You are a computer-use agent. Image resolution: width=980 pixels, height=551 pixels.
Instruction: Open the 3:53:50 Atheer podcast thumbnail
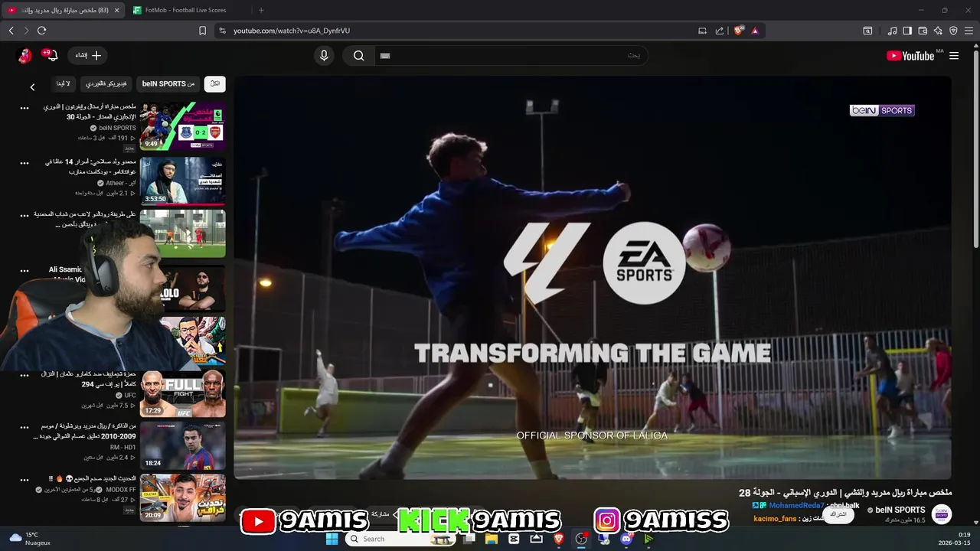pos(182,181)
